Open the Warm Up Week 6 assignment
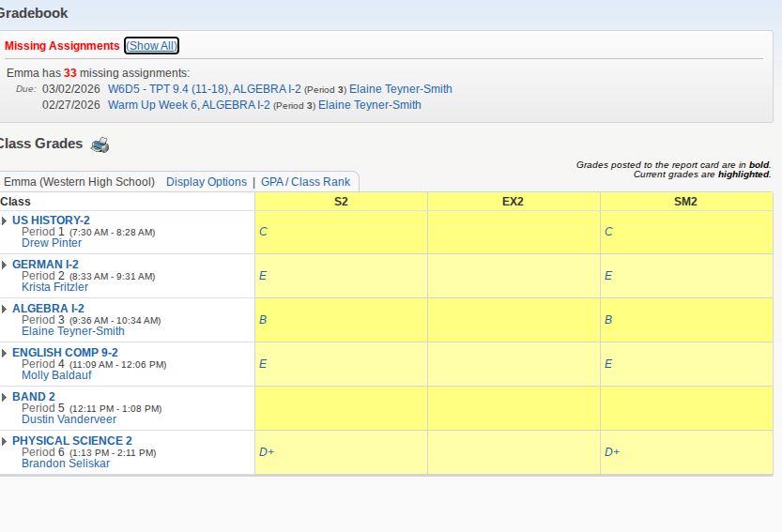Image resolution: width=782 pixels, height=532 pixels. [x=152, y=105]
